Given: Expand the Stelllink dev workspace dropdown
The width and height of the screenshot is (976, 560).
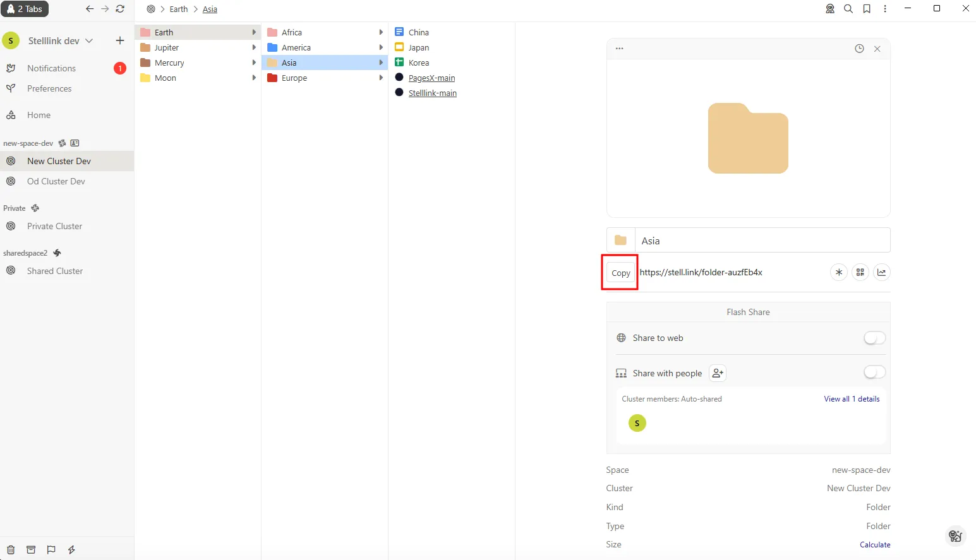Looking at the screenshot, I should pyautogui.click(x=89, y=40).
